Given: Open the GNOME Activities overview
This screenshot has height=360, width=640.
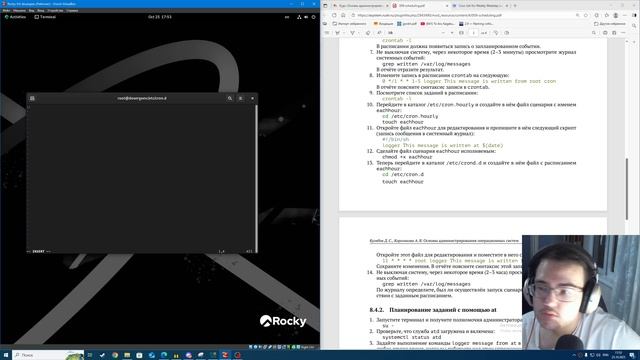Looking at the screenshot, I should pyautogui.click(x=15, y=17).
